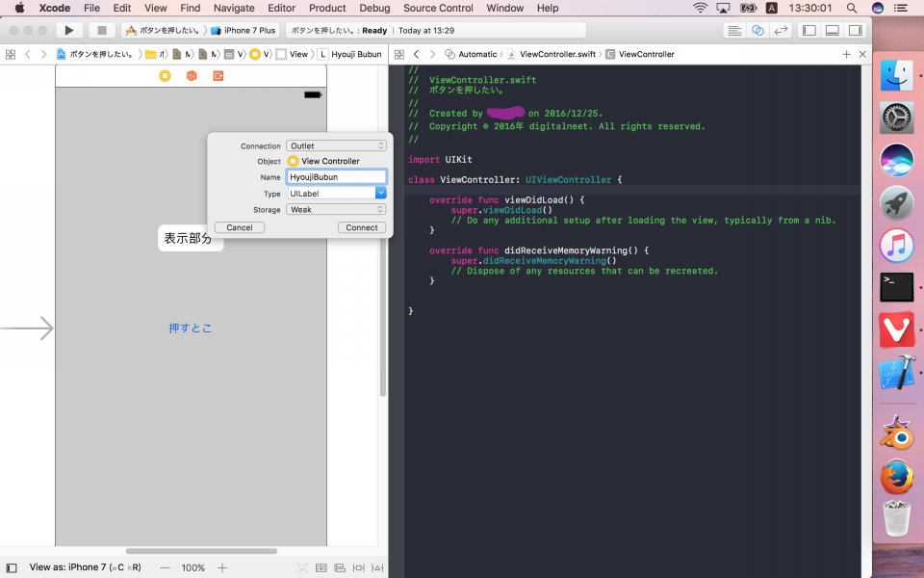Viewport: 924px width, 578px height.
Task: Open the Editor menu
Action: [x=282, y=9]
